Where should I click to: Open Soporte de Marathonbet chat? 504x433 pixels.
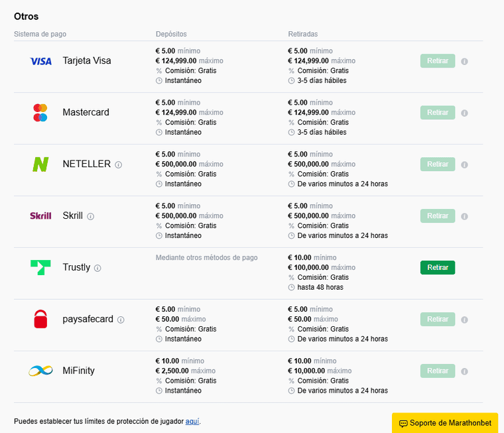click(444, 423)
